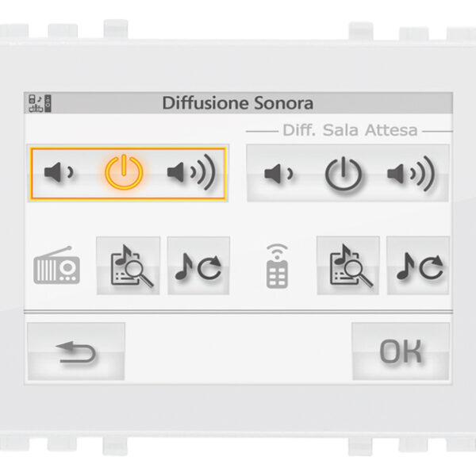
Task: Lower volume in the orange-highlighted zone
Action: pos(59,173)
